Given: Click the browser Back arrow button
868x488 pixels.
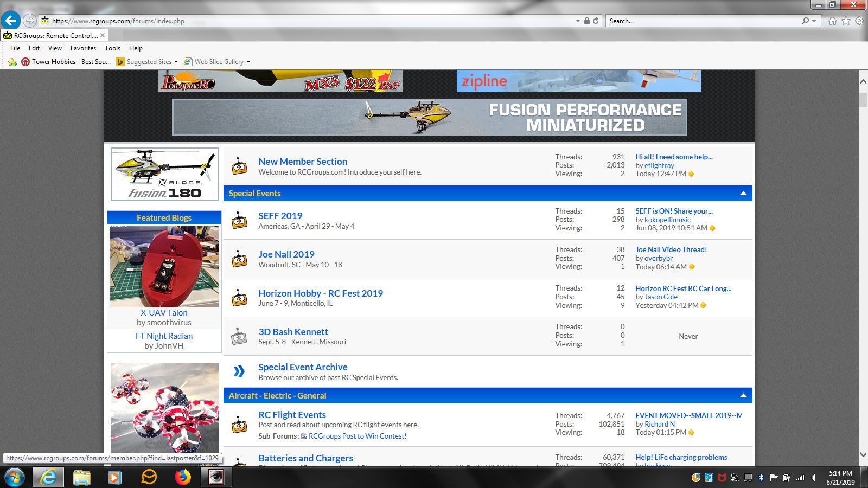Looking at the screenshot, I should [x=11, y=21].
